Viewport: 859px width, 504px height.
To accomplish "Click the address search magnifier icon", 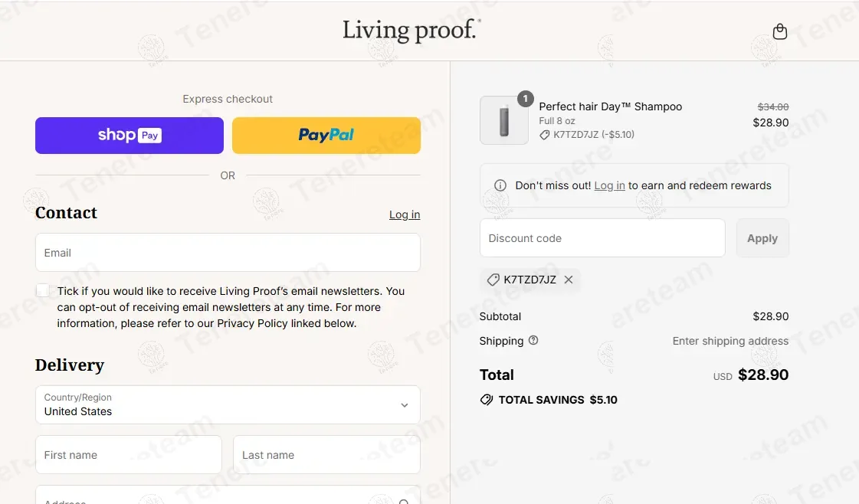I will tap(405, 502).
